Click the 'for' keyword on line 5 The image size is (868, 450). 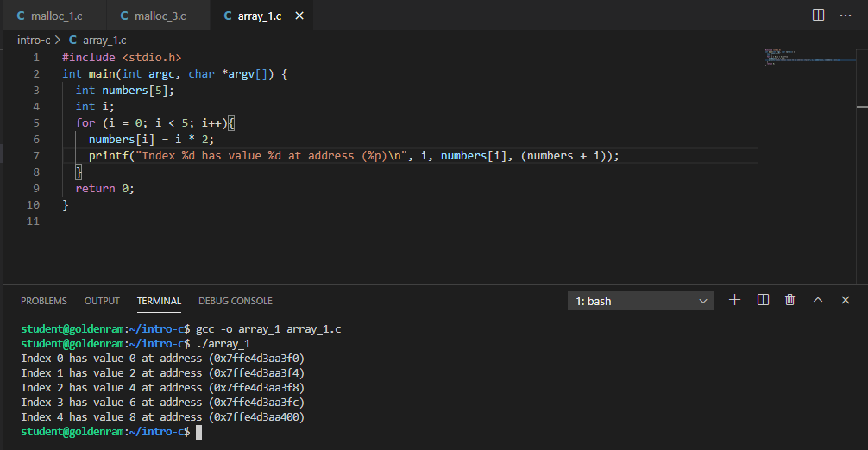tap(85, 123)
